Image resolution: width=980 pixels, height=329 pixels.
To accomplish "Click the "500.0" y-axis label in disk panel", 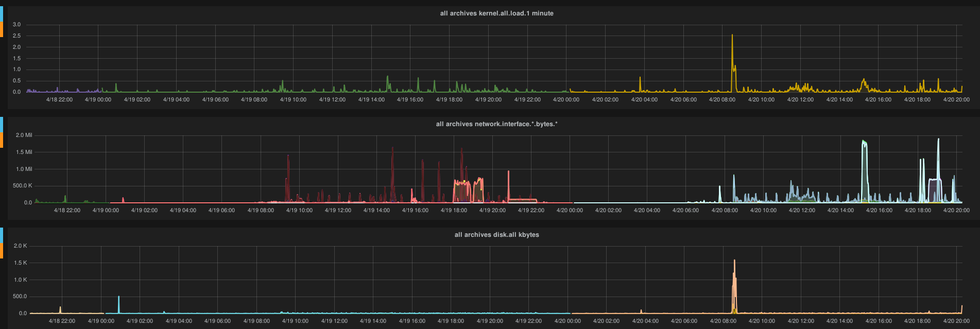I will [20, 297].
